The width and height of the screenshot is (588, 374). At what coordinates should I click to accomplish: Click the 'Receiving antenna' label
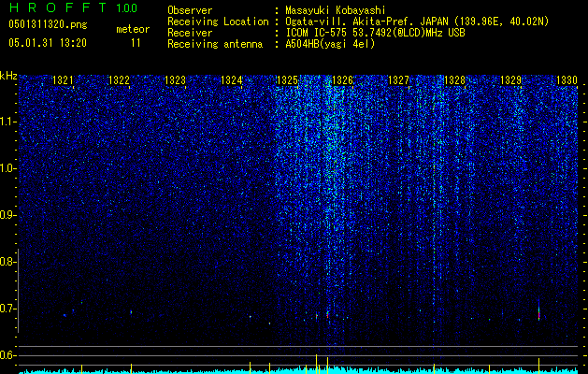[215, 44]
